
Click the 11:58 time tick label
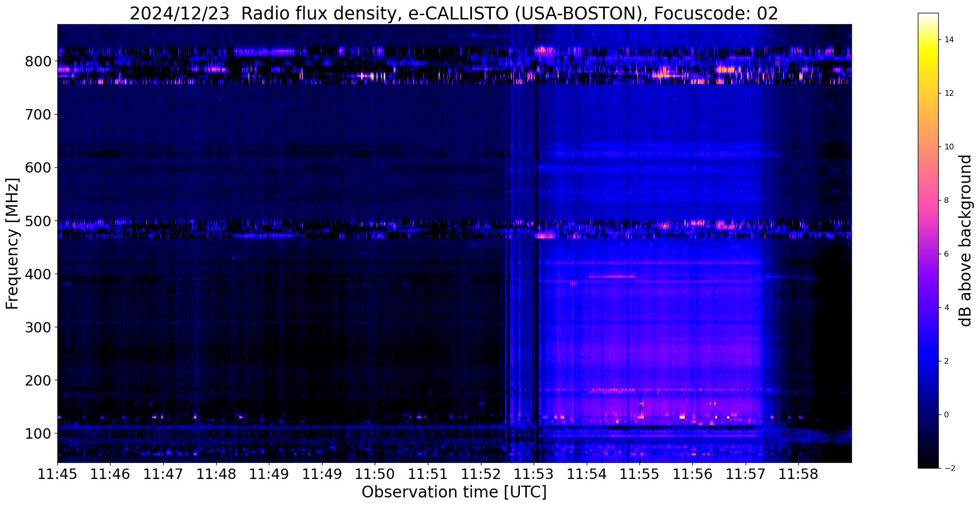(x=799, y=475)
